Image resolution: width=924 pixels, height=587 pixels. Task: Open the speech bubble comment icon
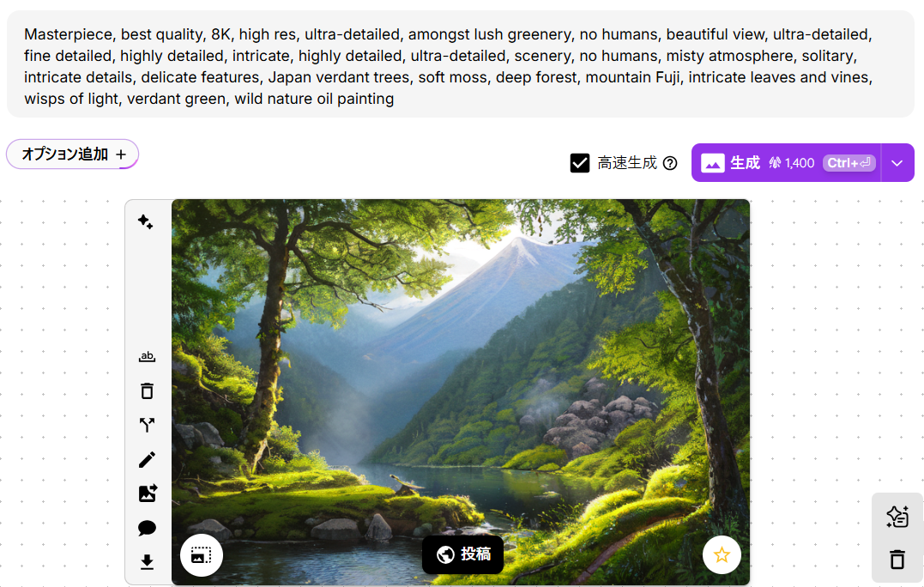point(147,528)
